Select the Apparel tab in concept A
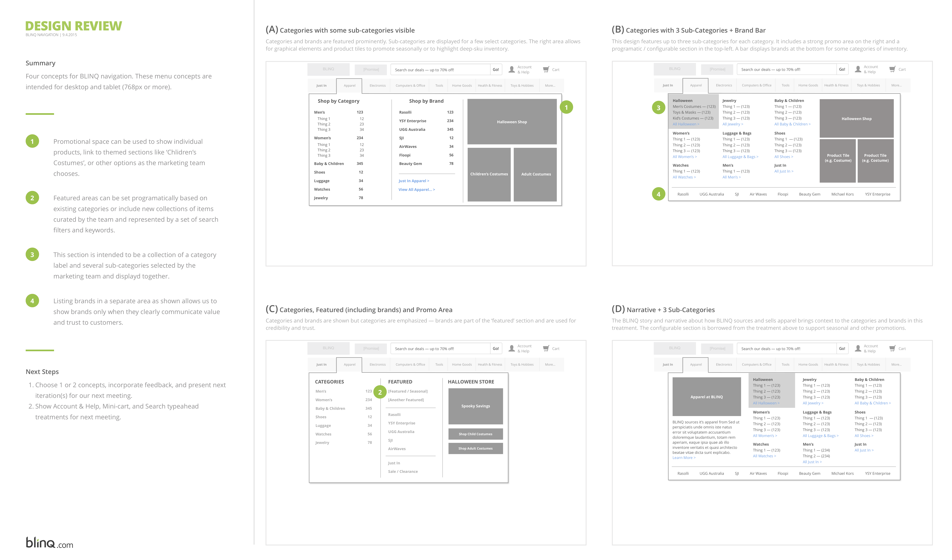This screenshot has width=952, height=560. (349, 86)
